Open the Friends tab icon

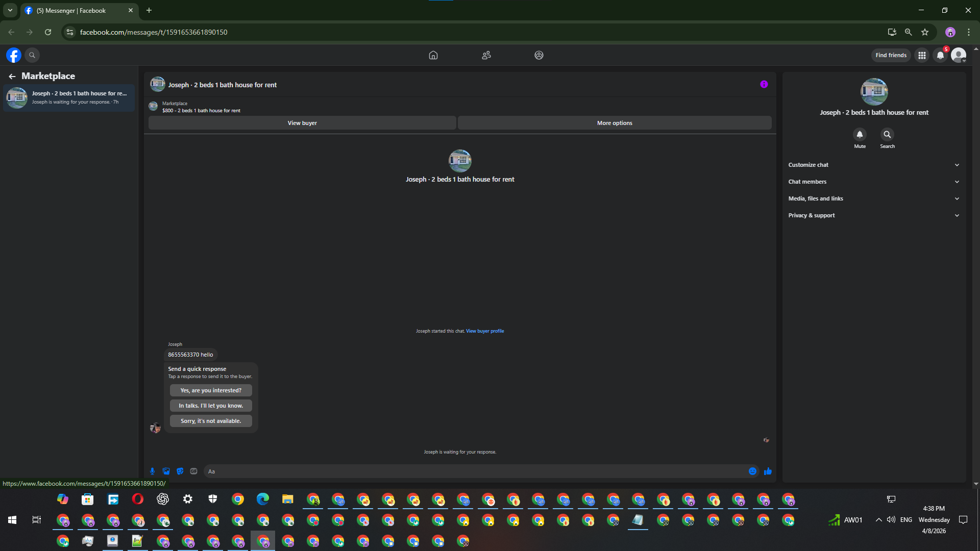tap(486, 55)
